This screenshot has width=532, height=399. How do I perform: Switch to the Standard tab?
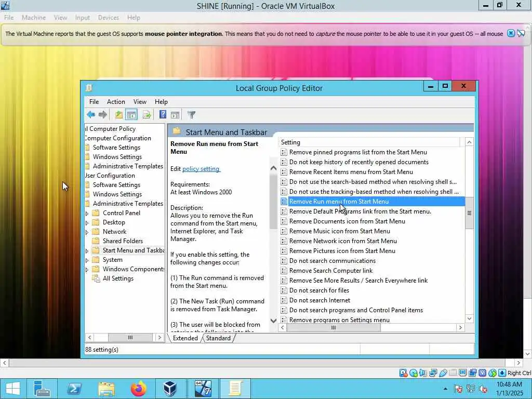click(x=218, y=338)
